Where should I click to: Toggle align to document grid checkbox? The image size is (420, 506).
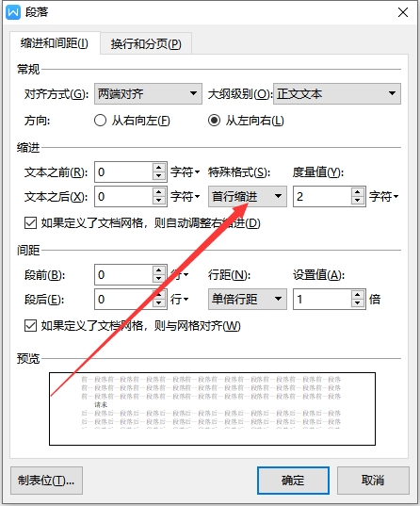point(30,326)
